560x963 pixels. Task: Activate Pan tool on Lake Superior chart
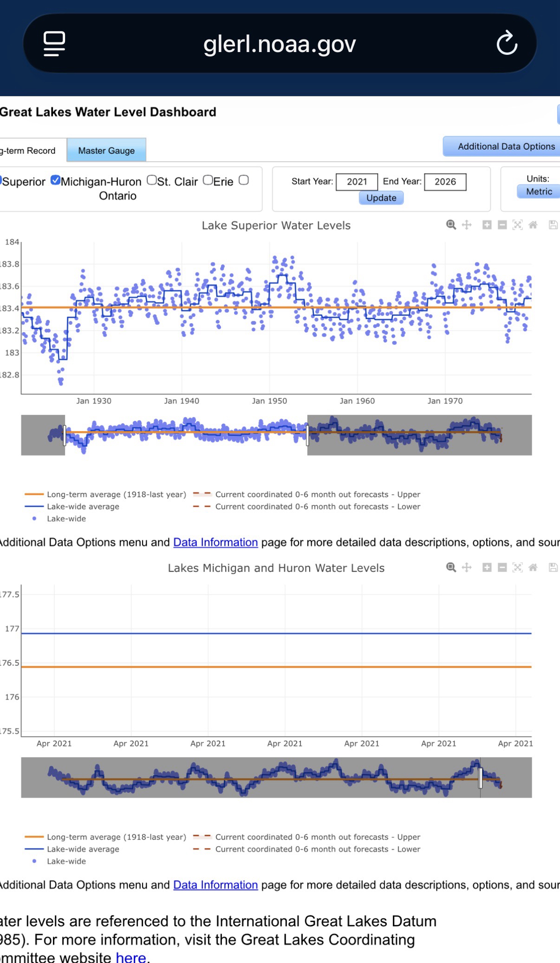pos(467,225)
